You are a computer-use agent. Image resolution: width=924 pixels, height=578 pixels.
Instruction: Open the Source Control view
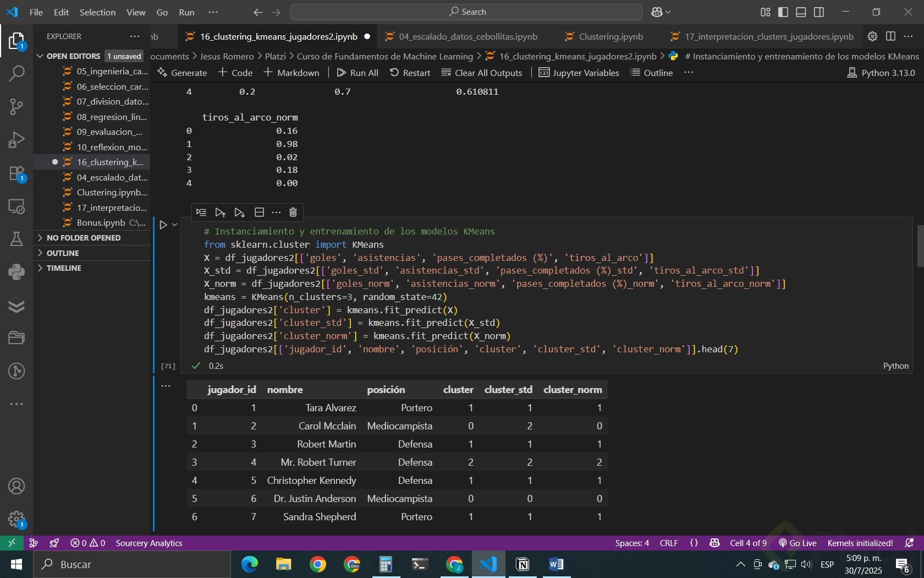pos(16,106)
